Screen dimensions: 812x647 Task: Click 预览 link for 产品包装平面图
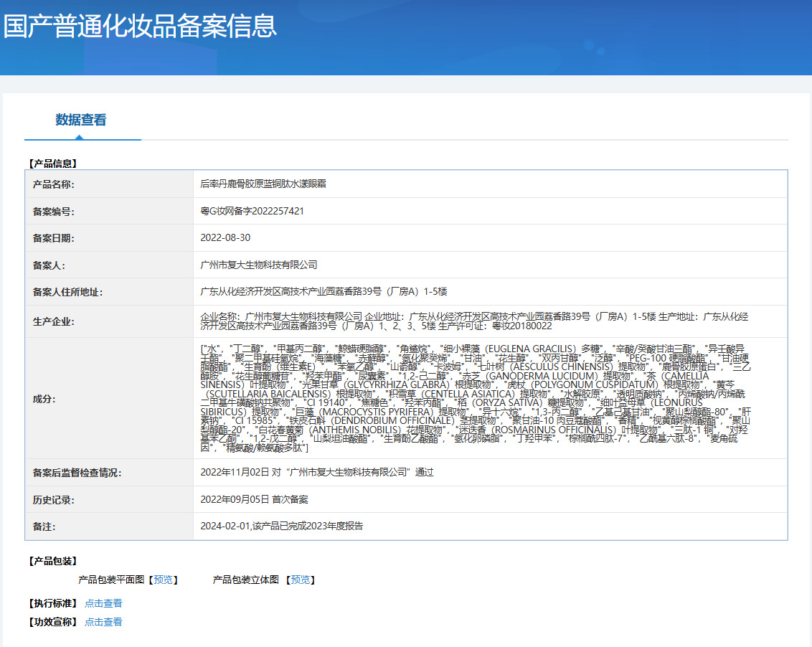(163, 580)
